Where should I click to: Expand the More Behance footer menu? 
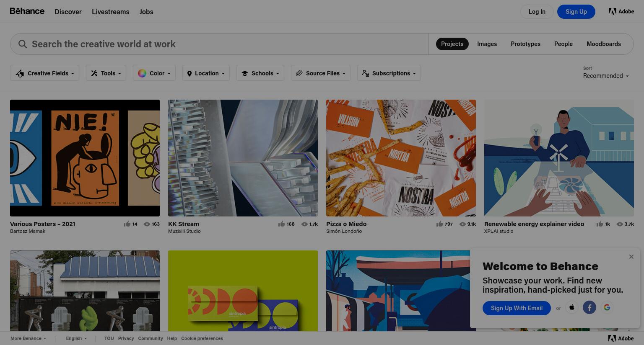click(28, 338)
